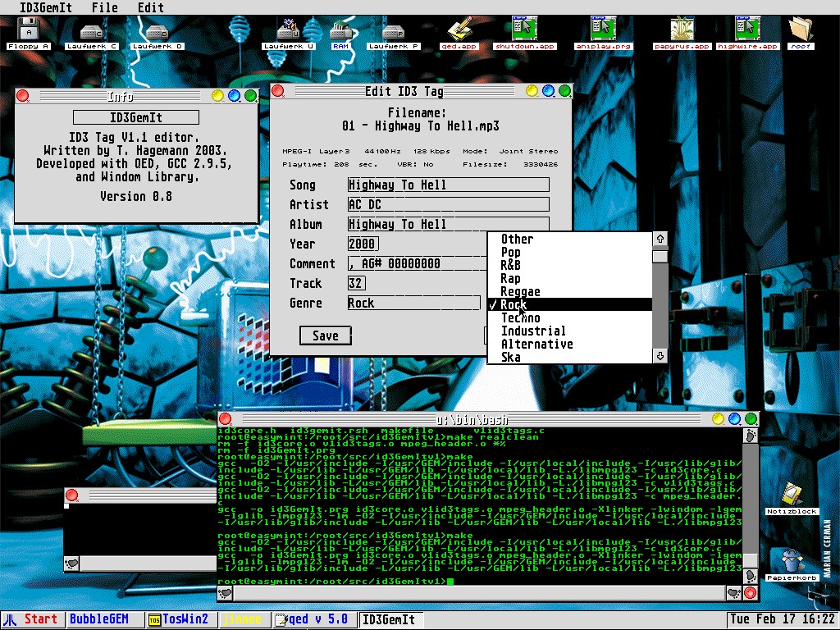Select Reggae in genre list
The image size is (840, 630).
click(x=570, y=291)
